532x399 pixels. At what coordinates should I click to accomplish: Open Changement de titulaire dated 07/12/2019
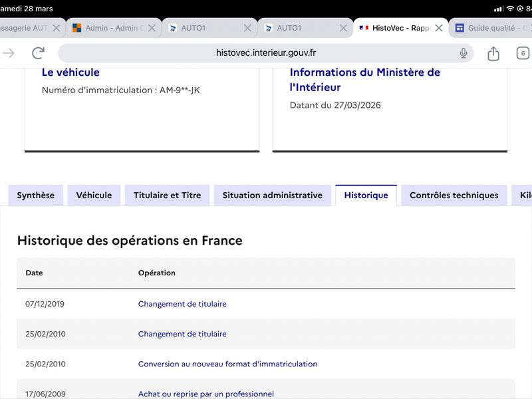pyautogui.click(x=182, y=304)
